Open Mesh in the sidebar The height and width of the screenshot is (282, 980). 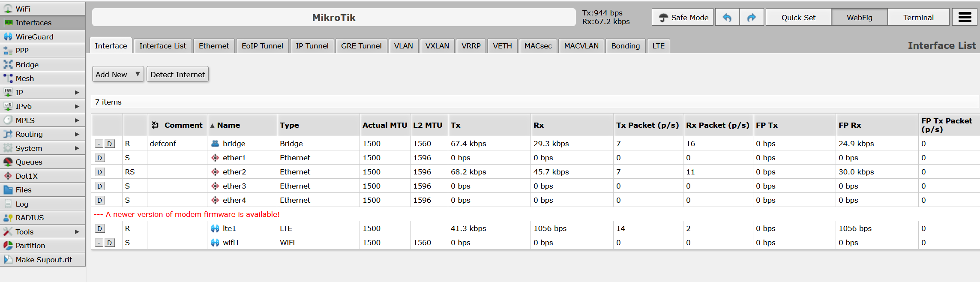coord(43,78)
